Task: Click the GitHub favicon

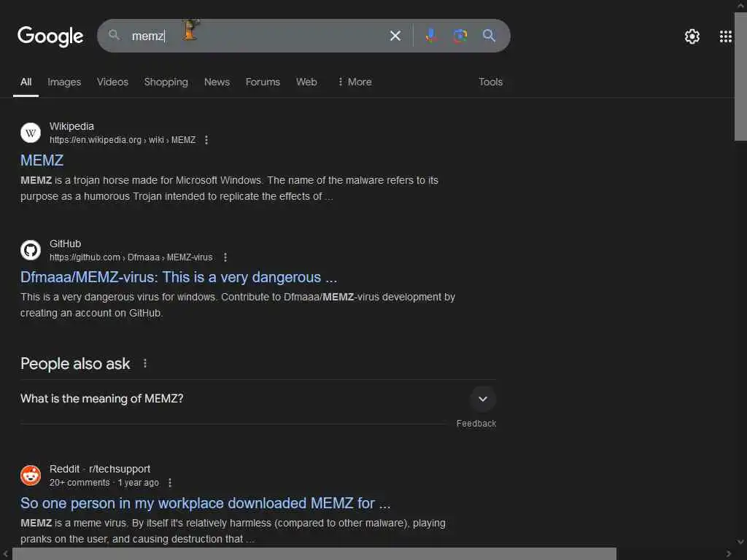Action: point(31,250)
